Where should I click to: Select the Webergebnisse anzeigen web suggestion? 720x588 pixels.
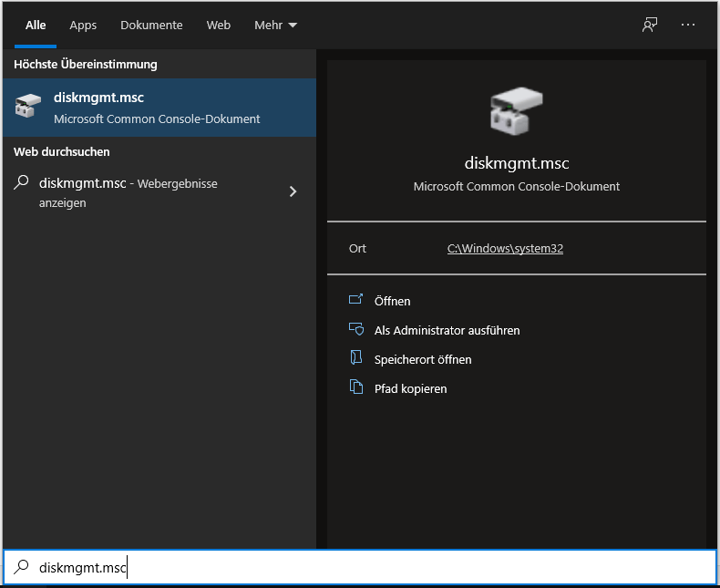[x=128, y=192]
